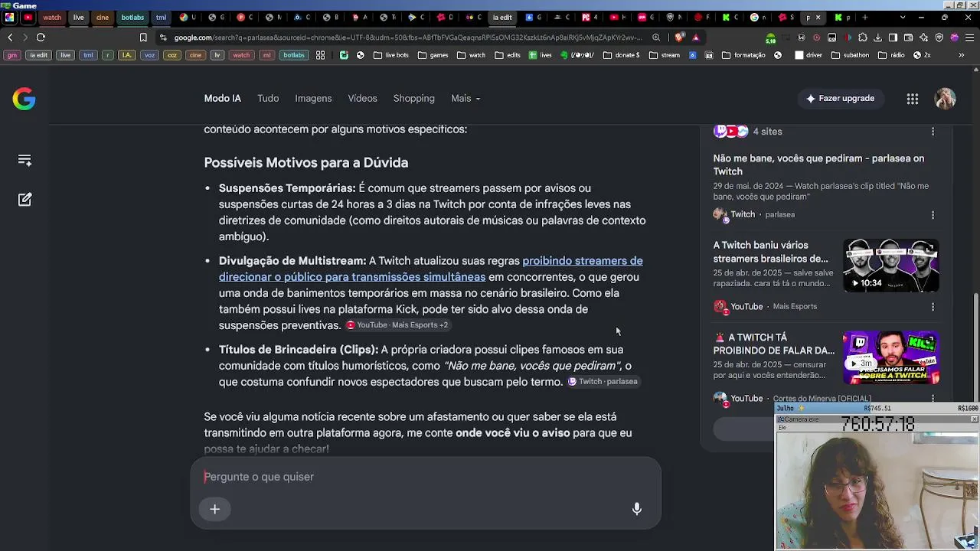Expand the Mais search filter dropdown
The height and width of the screenshot is (551, 980).
[465, 99]
